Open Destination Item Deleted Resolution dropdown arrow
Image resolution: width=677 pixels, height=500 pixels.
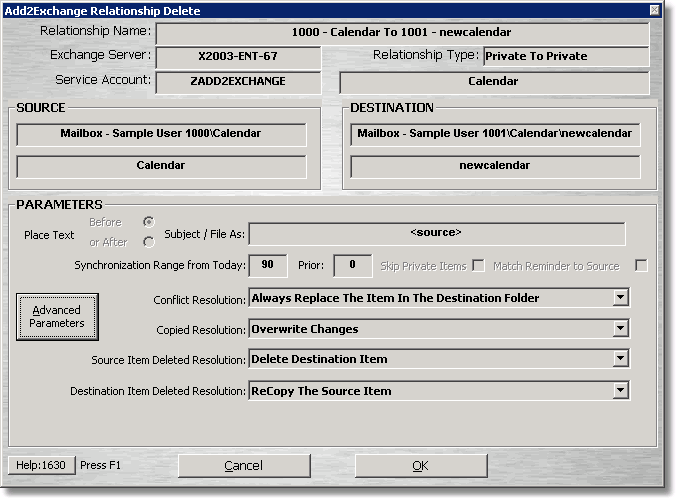tap(620, 390)
